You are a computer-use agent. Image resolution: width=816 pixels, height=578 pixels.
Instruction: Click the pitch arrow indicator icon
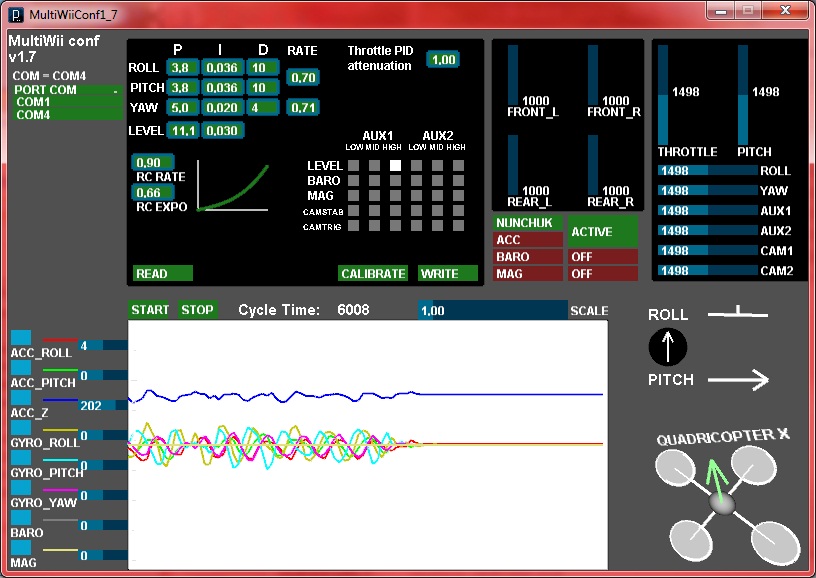[x=739, y=379]
